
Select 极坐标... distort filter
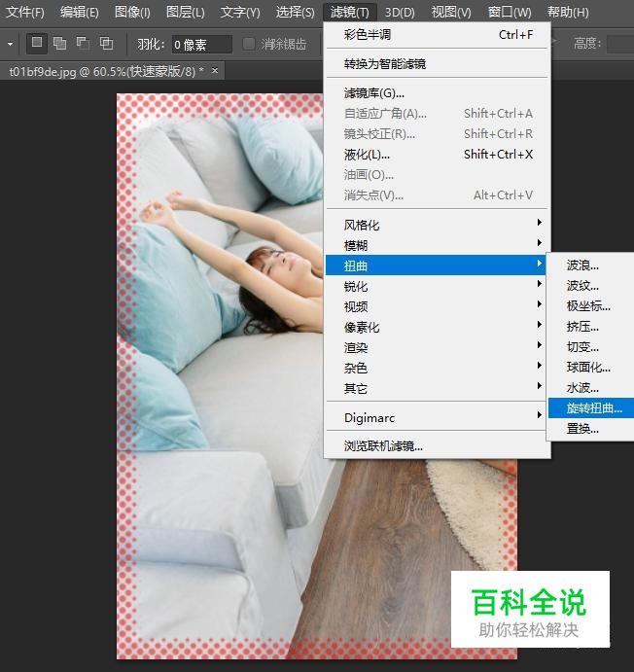tap(591, 306)
